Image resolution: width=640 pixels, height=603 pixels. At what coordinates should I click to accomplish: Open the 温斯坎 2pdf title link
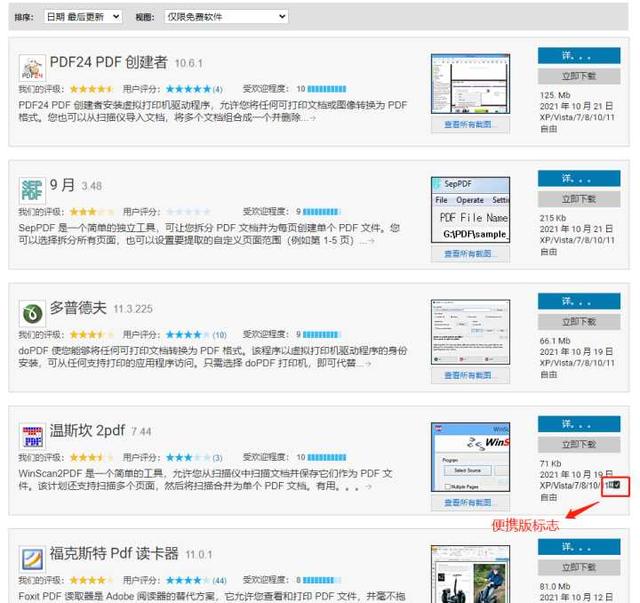[87, 431]
